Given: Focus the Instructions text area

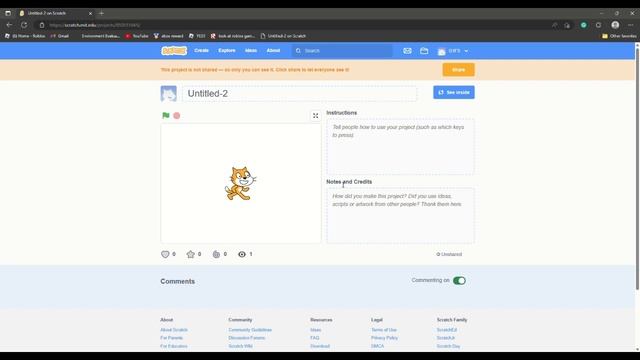Looking at the screenshot, I should pyautogui.click(x=400, y=147).
